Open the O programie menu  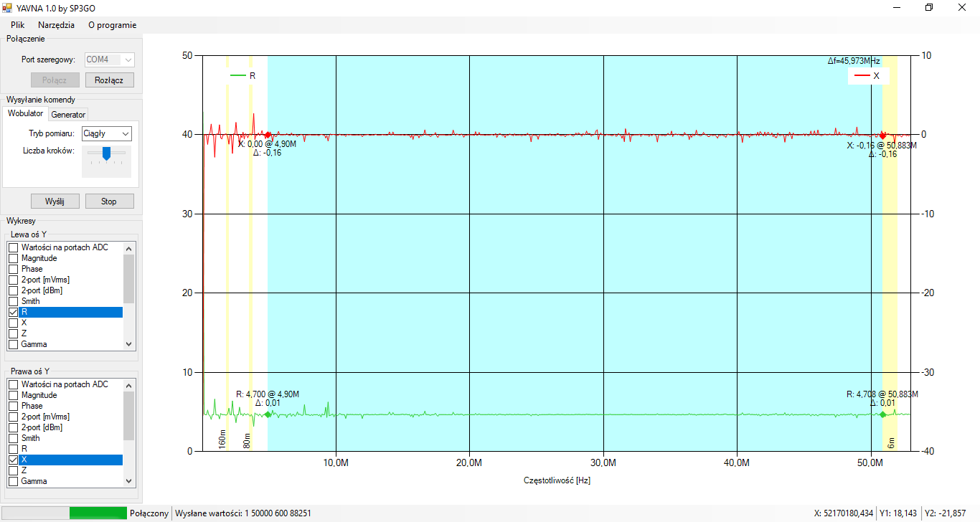[x=112, y=24]
